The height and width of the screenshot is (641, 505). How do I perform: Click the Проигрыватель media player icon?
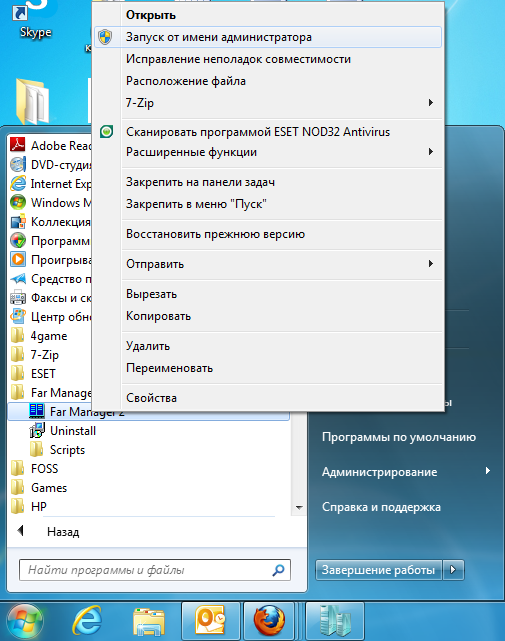pyautogui.click(x=18, y=260)
